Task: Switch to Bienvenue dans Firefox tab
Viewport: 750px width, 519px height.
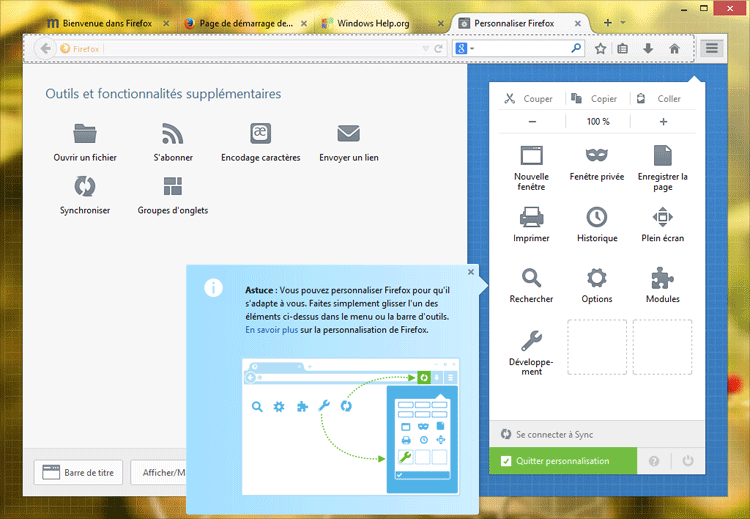Action: click(107, 23)
